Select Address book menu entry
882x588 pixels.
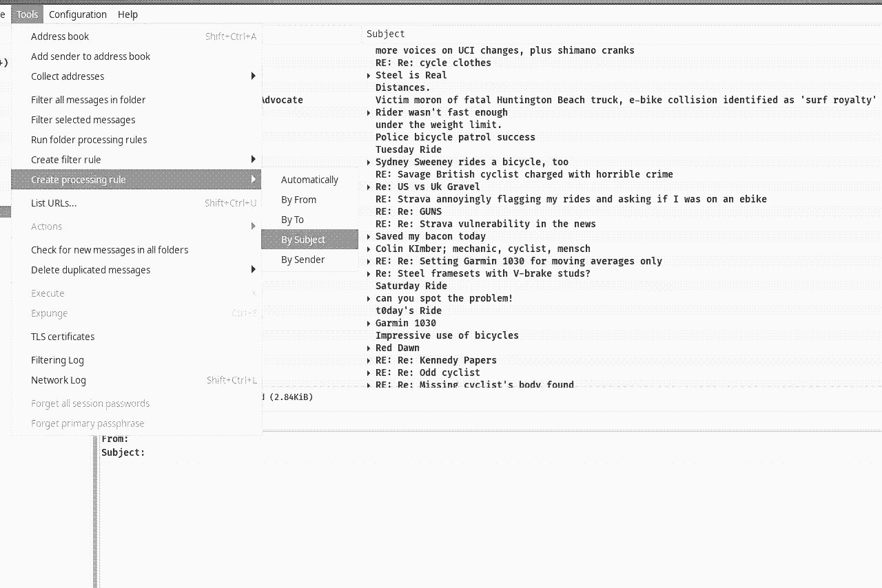(x=136, y=36)
